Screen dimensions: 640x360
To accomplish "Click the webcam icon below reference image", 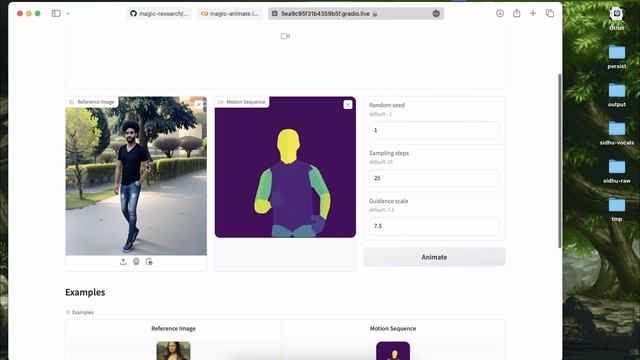I will pyautogui.click(x=136, y=262).
